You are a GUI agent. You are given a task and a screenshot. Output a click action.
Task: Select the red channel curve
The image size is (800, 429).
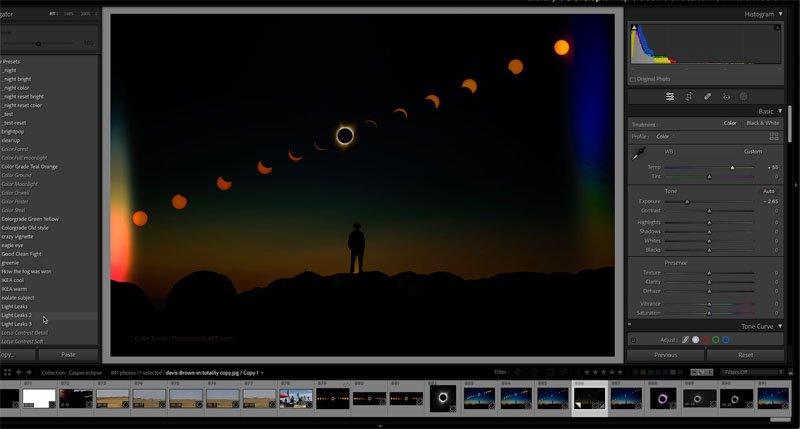[706, 340]
